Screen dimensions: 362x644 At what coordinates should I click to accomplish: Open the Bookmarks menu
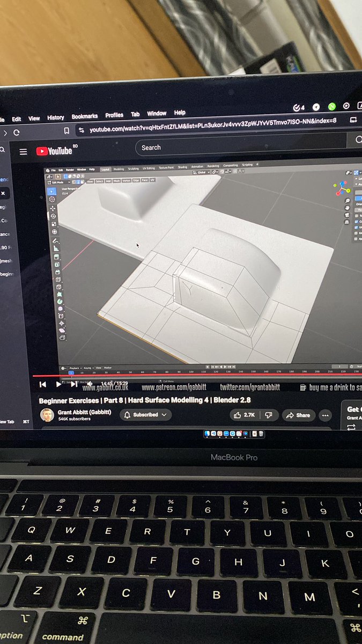click(85, 116)
